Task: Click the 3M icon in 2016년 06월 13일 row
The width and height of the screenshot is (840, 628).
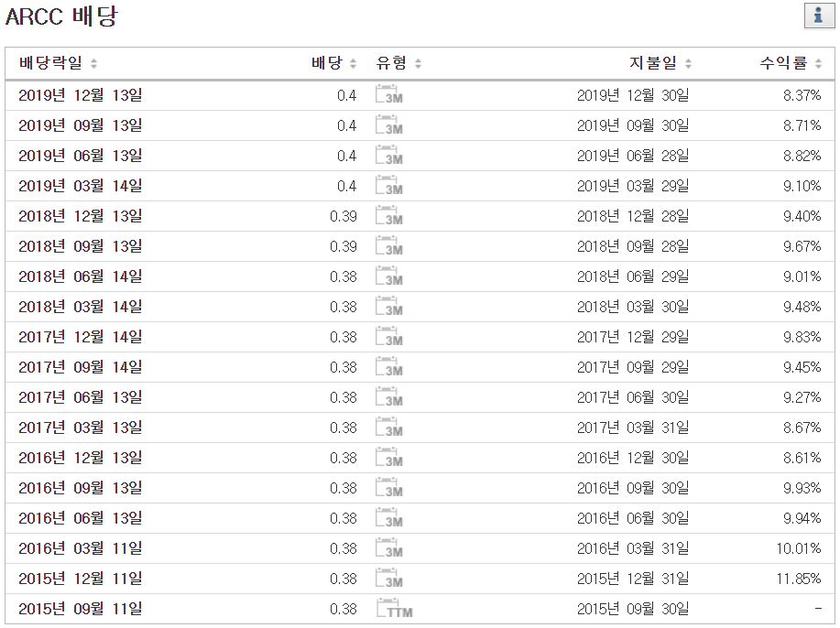Action: click(x=389, y=518)
